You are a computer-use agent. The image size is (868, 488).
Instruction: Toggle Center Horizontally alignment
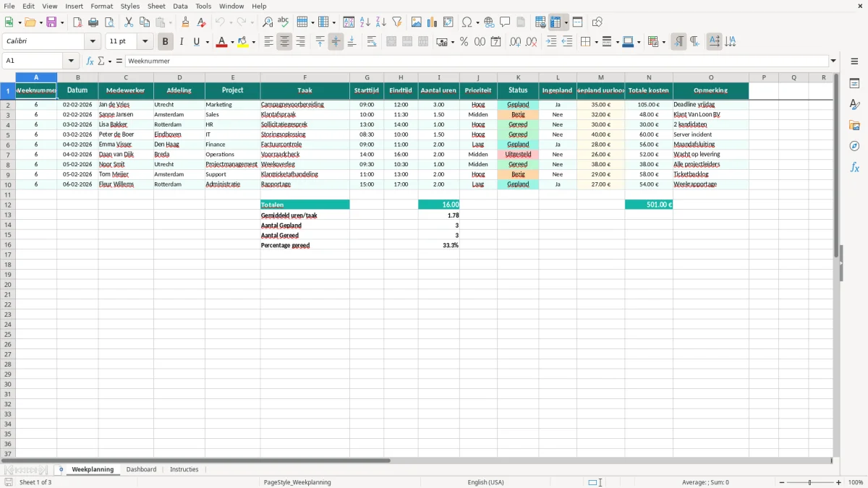click(x=284, y=42)
